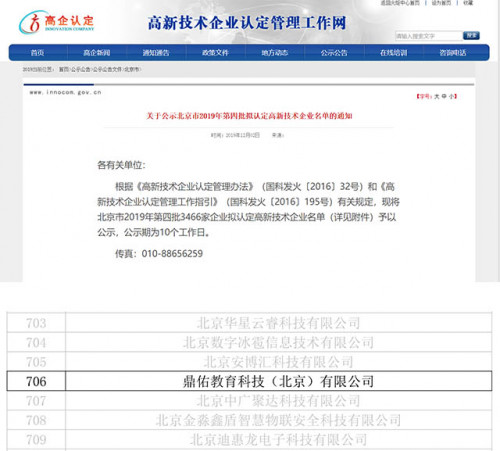The image size is (500, 451).
Task: Click the row number 706 cell
Action: click(36, 381)
